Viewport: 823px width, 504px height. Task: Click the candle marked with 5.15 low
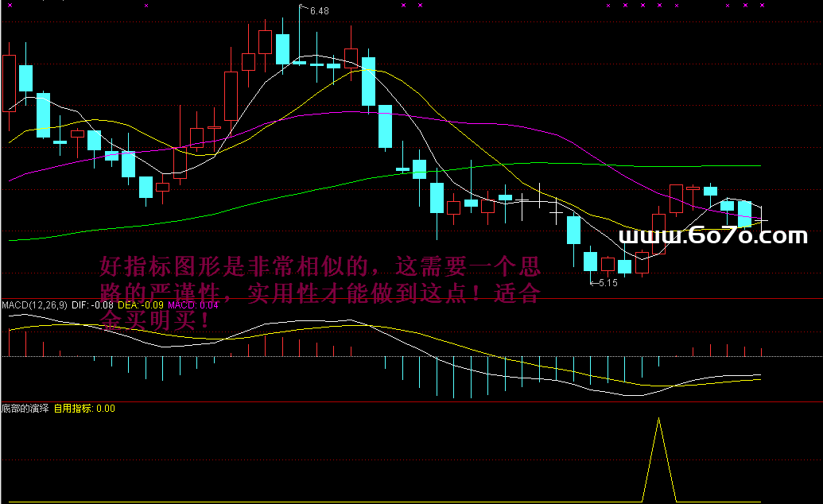(x=591, y=262)
